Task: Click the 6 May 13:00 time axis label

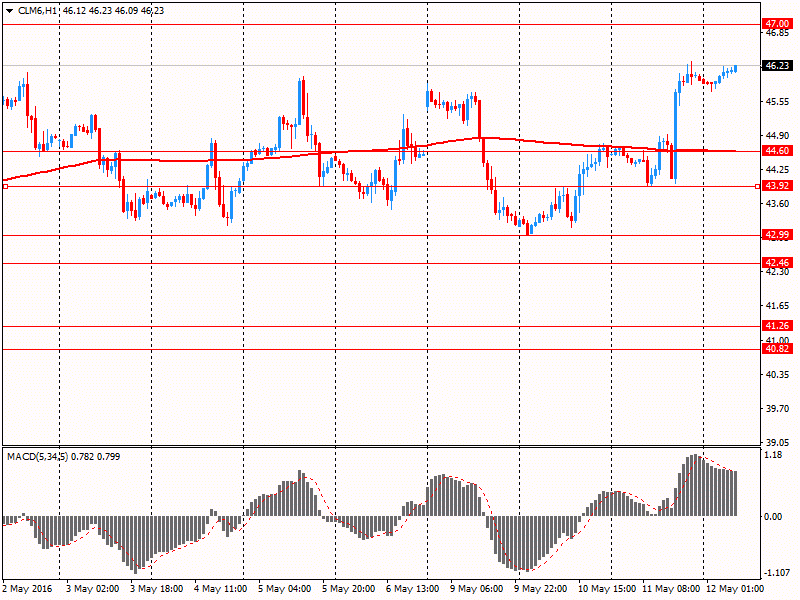Action: pos(412,589)
